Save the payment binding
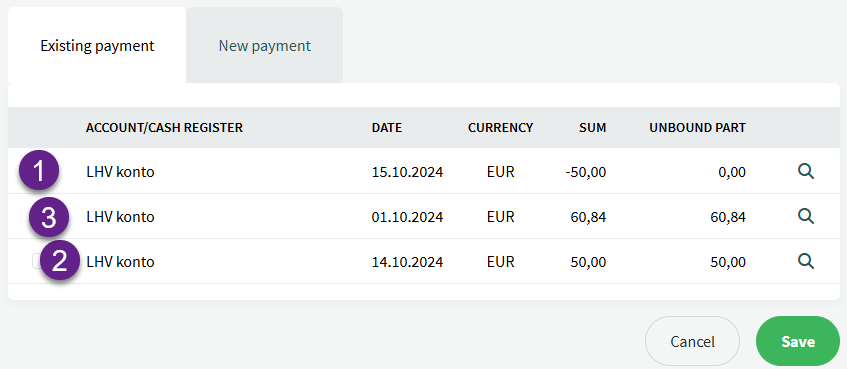This screenshot has width=847, height=369. point(798,341)
